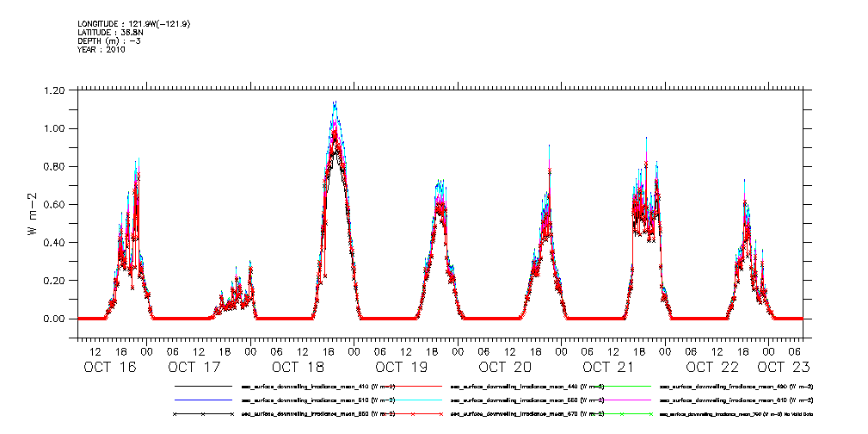Click the irradiance_mean_610 legend label

(736, 400)
